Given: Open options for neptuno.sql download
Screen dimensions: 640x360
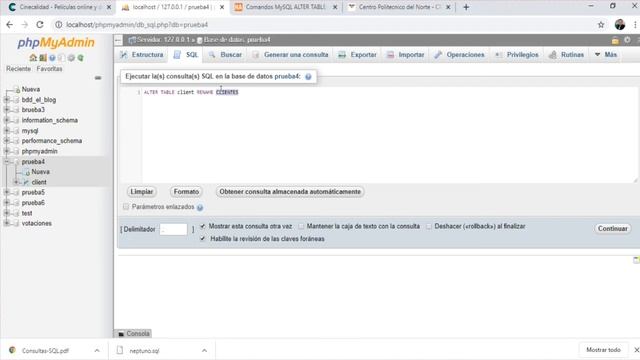Looking at the screenshot, I should (x=204, y=350).
